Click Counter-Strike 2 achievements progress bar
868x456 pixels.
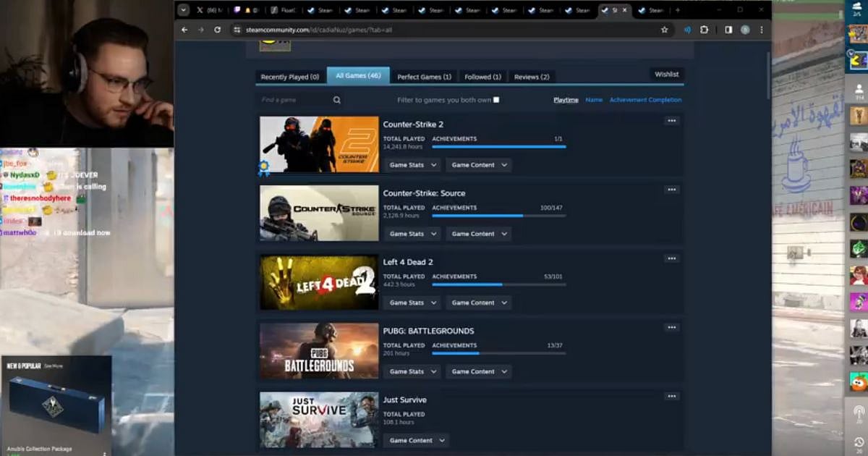pos(499,147)
